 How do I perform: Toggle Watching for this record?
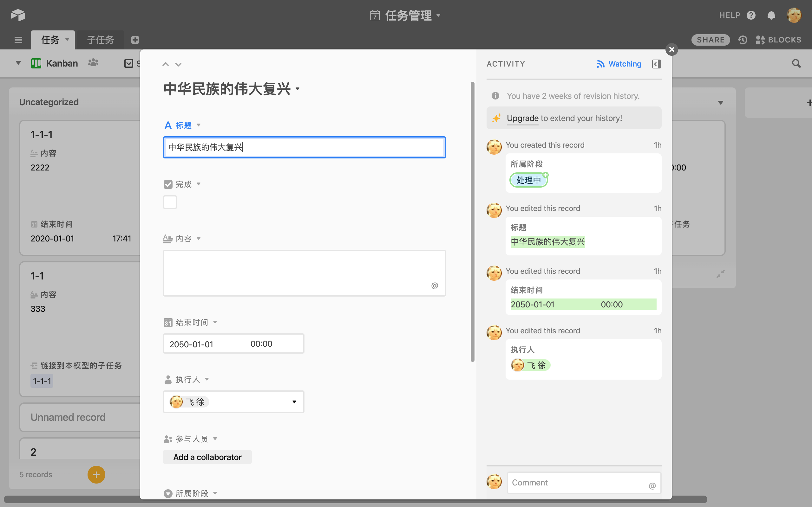(619, 64)
